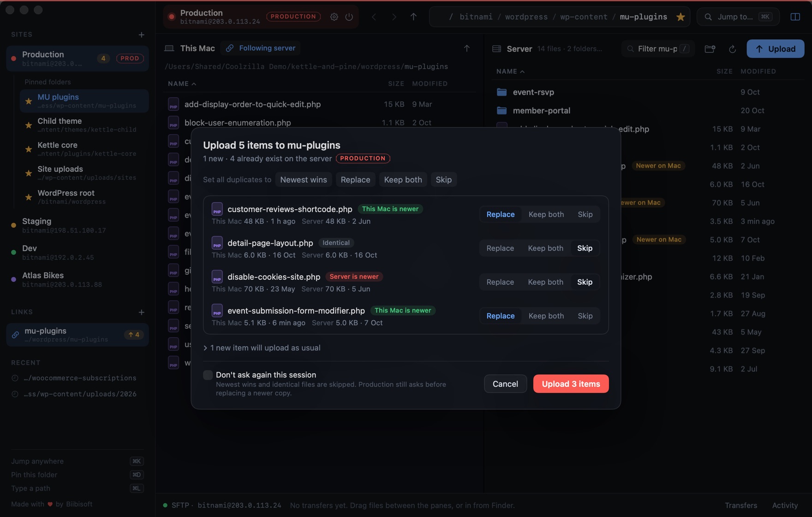
Task: Open Production connection settings gear
Action: coord(334,17)
